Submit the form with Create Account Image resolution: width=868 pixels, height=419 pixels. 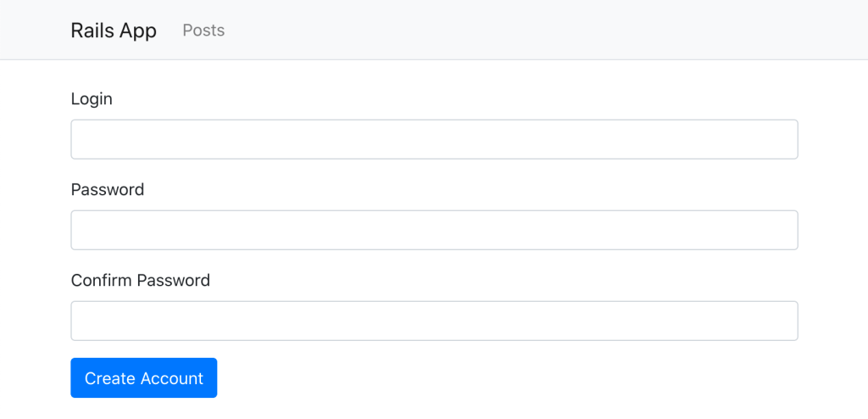tap(144, 378)
